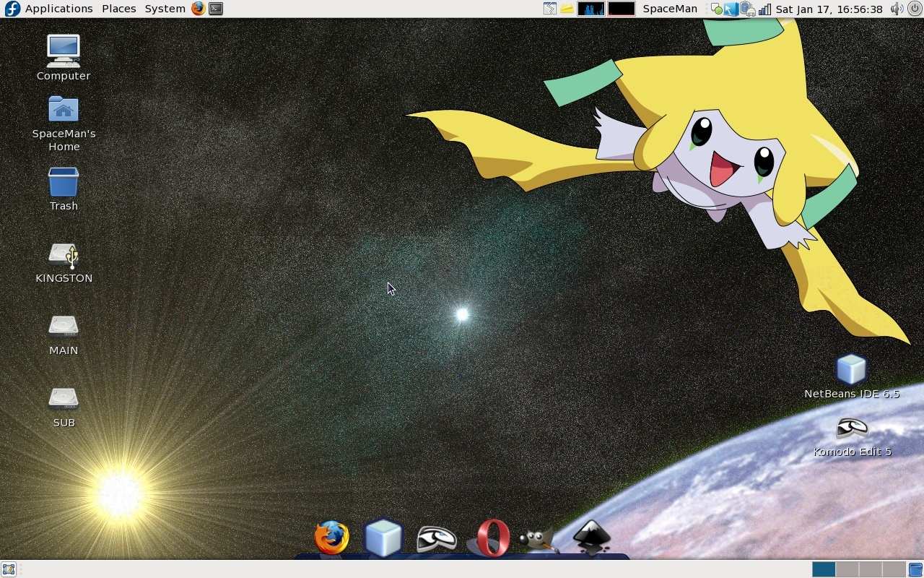
Task: Click the SpaceMan user switcher
Action: [670, 9]
